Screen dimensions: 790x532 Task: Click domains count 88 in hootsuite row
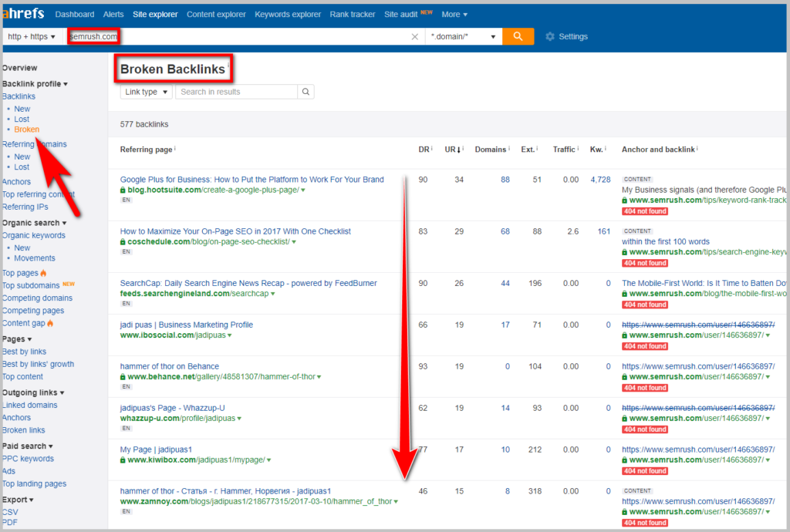[505, 179]
